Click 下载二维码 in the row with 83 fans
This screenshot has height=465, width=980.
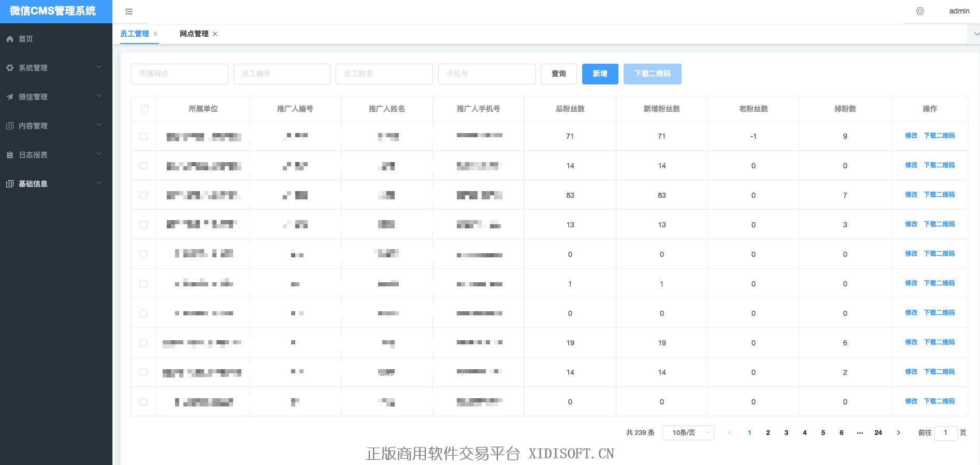tap(939, 195)
